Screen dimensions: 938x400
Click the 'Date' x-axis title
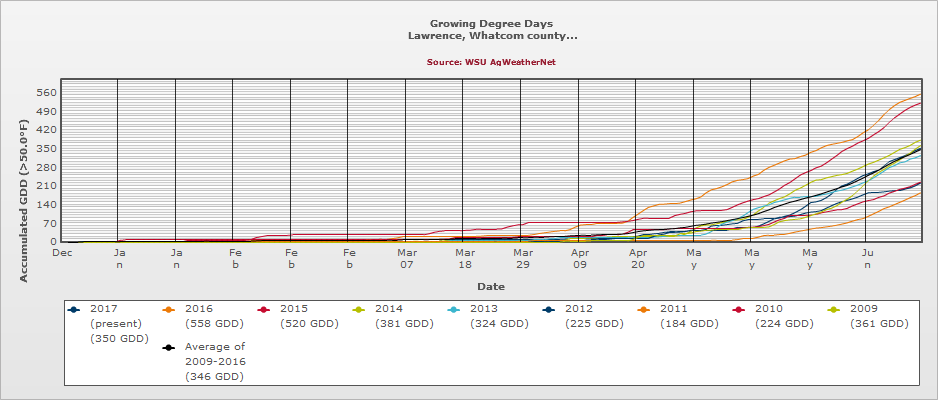point(491,286)
